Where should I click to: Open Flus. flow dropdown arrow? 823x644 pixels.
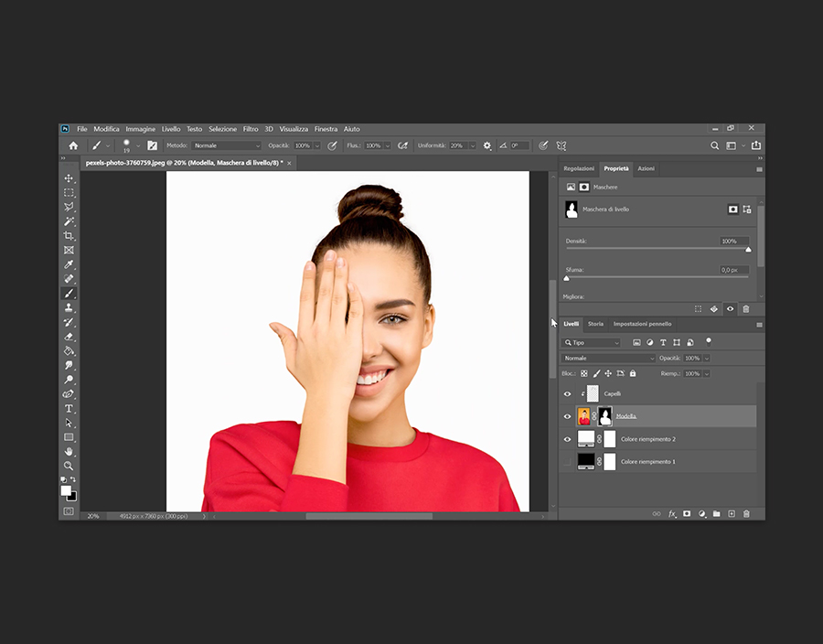tap(388, 146)
